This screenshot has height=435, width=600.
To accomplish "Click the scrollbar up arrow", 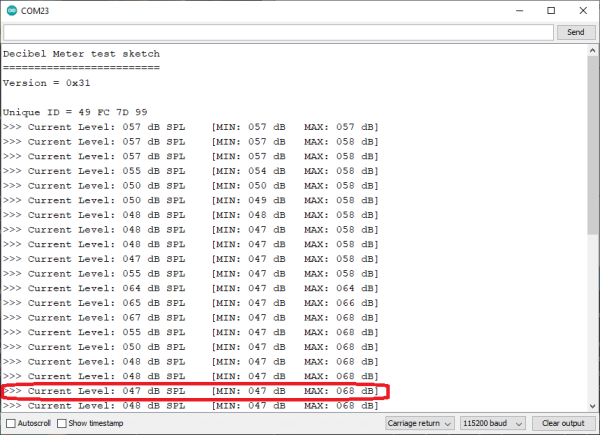I will [x=592, y=50].
